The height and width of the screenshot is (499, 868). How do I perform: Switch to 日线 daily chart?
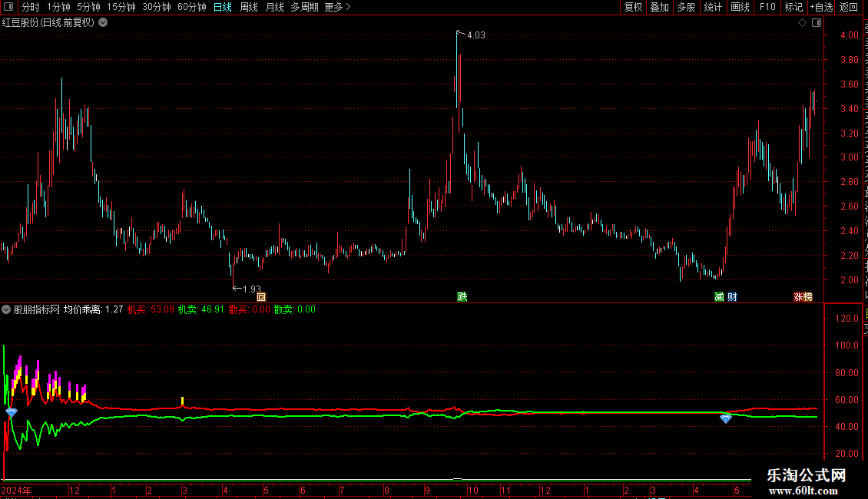point(223,7)
